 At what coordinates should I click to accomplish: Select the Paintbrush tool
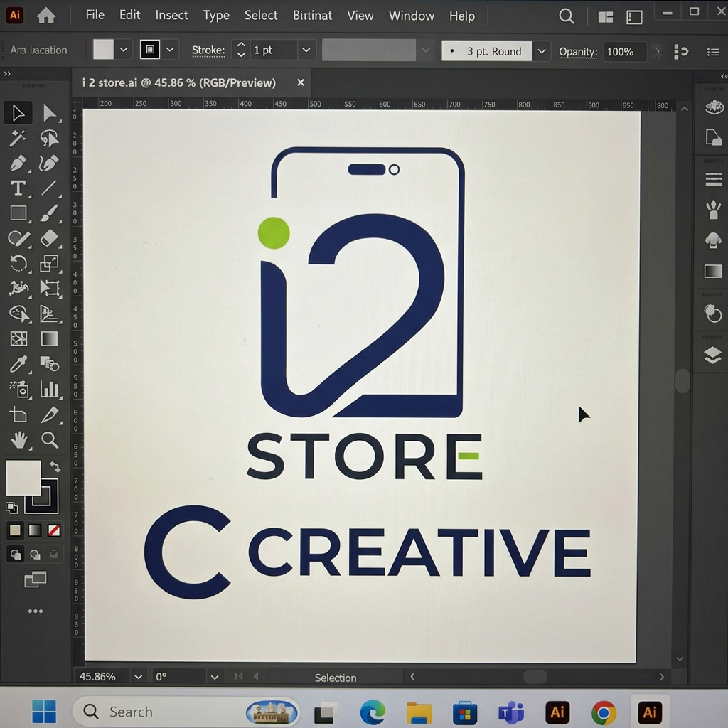(x=49, y=213)
